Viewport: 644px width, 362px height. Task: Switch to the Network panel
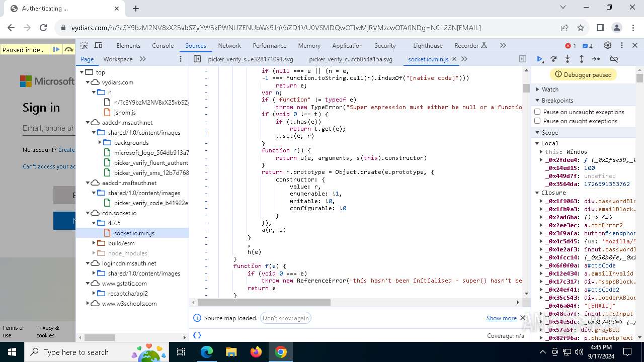[x=229, y=45]
